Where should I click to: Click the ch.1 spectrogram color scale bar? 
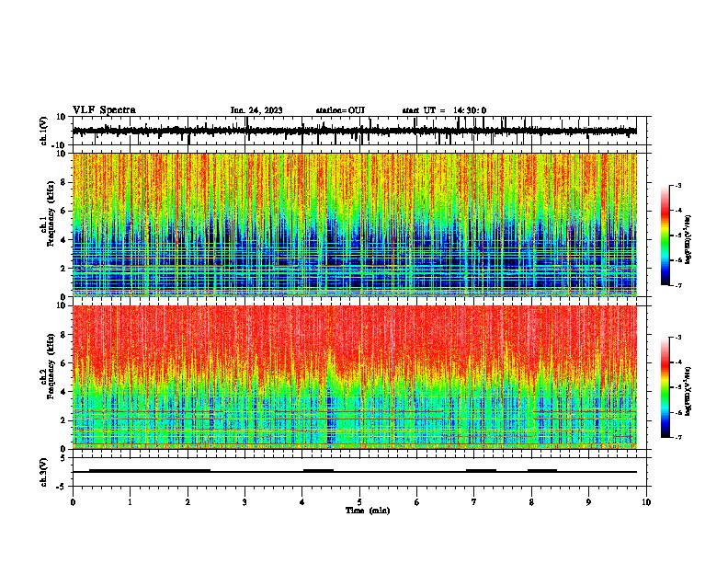665,236
